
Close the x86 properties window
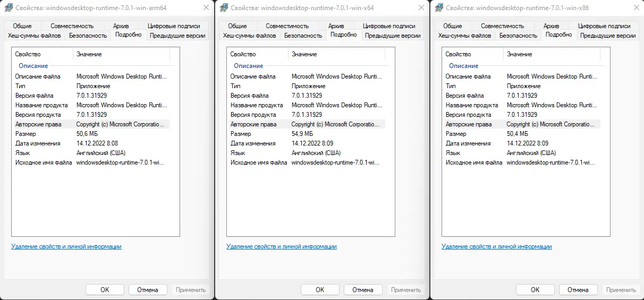[x=635, y=8]
